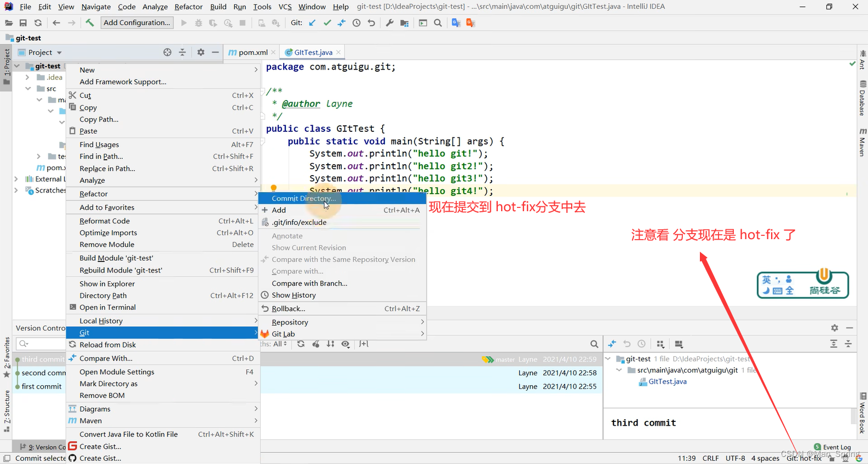Screen dimensions: 868x464
Task: Close the GItTest.java editor tab
Action: click(338, 53)
